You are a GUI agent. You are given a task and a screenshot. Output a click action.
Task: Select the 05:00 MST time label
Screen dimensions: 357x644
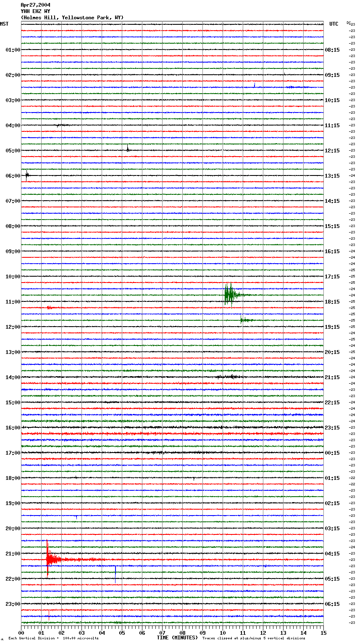[x=13, y=151]
